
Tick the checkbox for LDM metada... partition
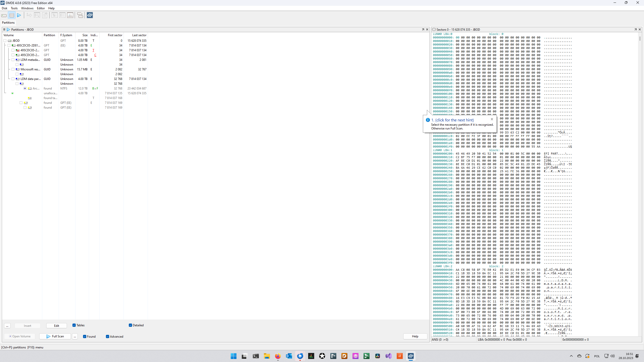[13, 60]
